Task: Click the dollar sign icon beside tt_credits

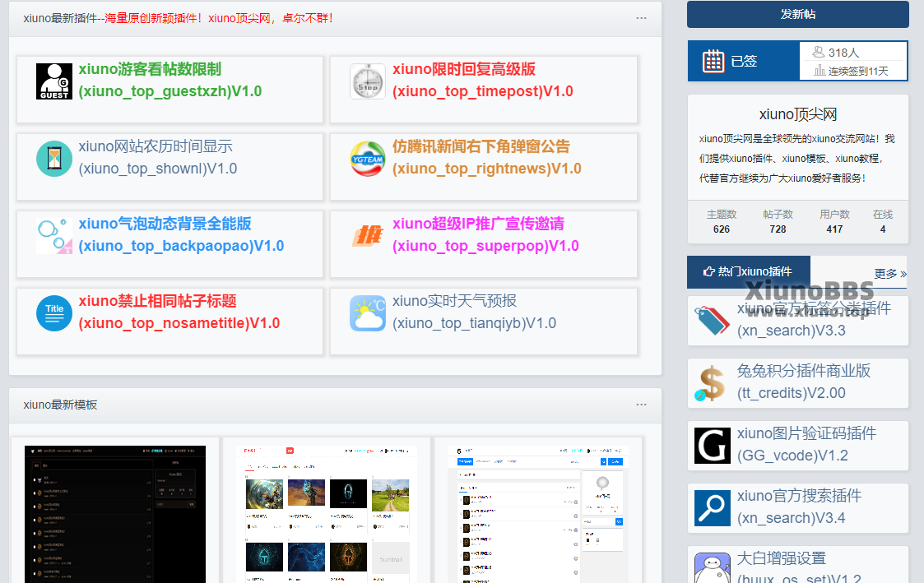Action: click(712, 383)
